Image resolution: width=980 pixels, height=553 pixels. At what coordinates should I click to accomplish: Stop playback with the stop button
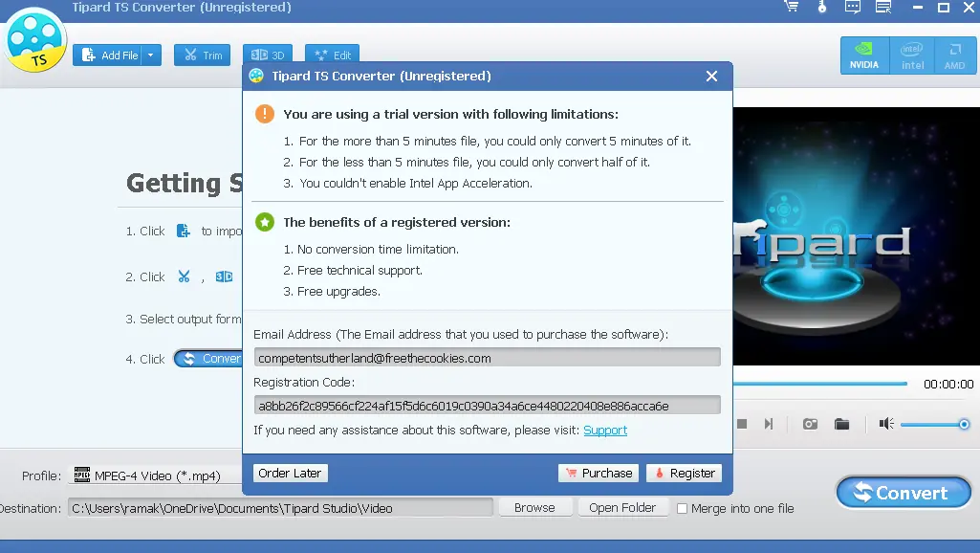coord(742,424)
